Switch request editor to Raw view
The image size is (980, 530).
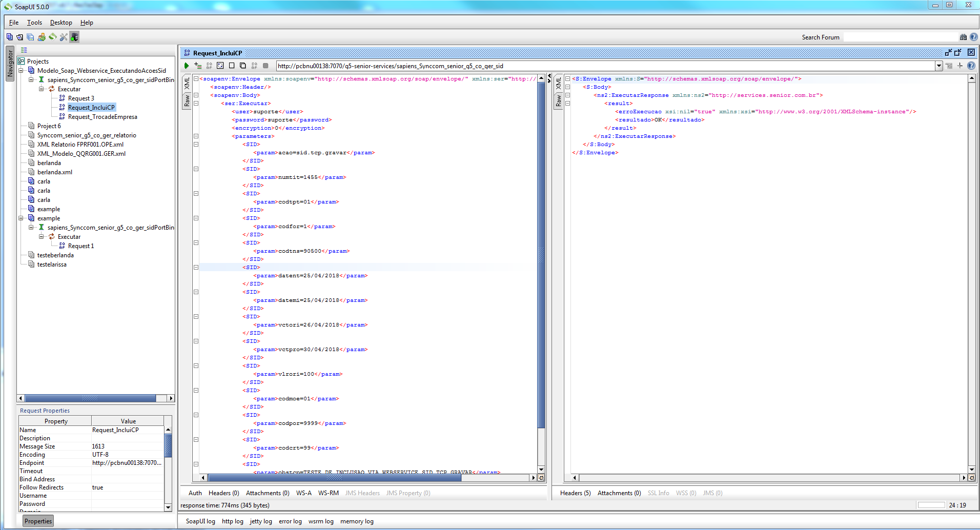coord(187,100)
